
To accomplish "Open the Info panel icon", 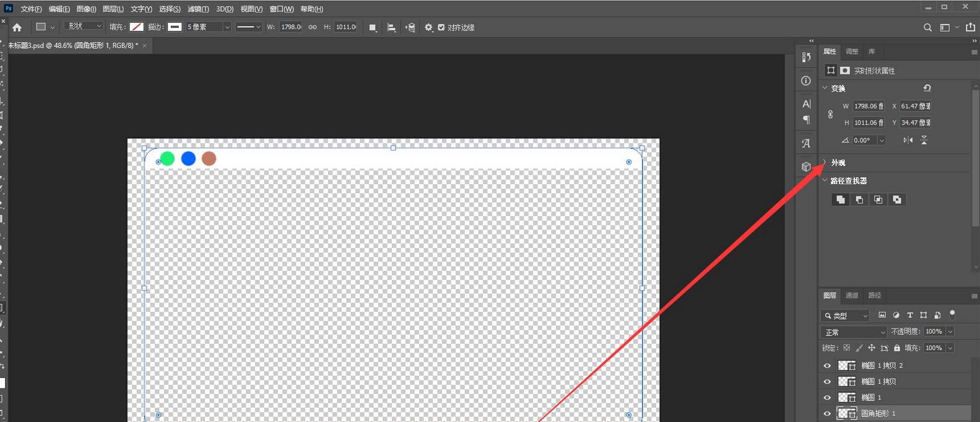I will [806, 81].
